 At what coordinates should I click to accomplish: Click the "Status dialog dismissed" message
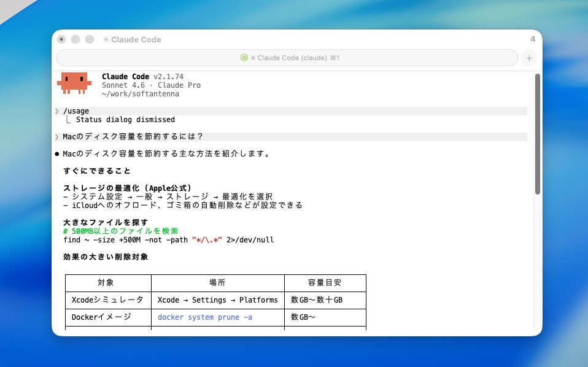125,120
